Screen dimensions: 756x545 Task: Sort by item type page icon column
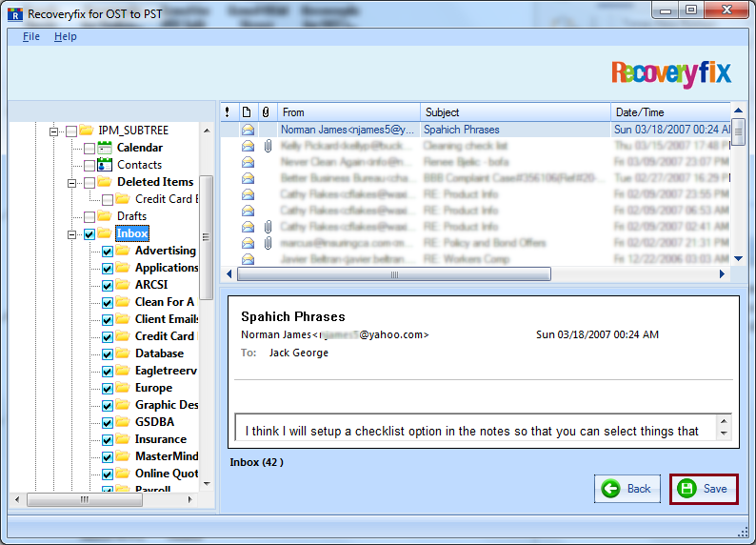point(247,112)
